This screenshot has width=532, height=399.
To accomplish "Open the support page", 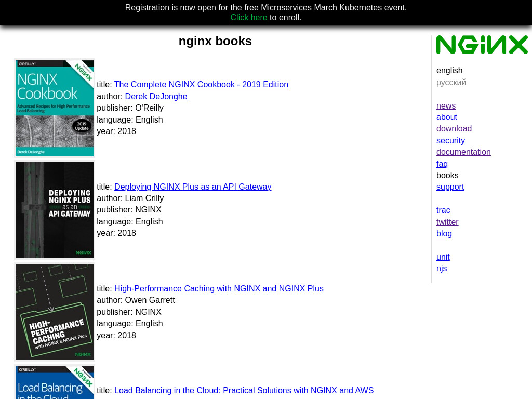I will pos(450,187).
